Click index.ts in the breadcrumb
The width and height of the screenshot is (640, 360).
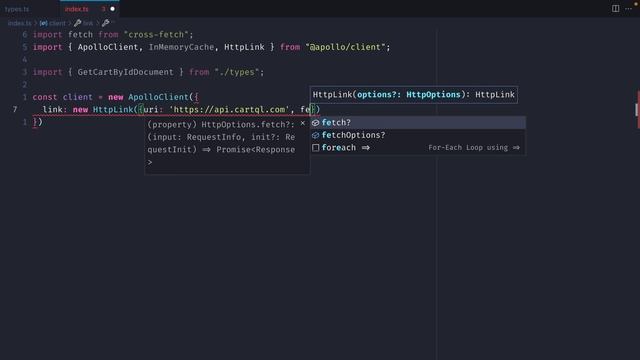coord(19,23)
